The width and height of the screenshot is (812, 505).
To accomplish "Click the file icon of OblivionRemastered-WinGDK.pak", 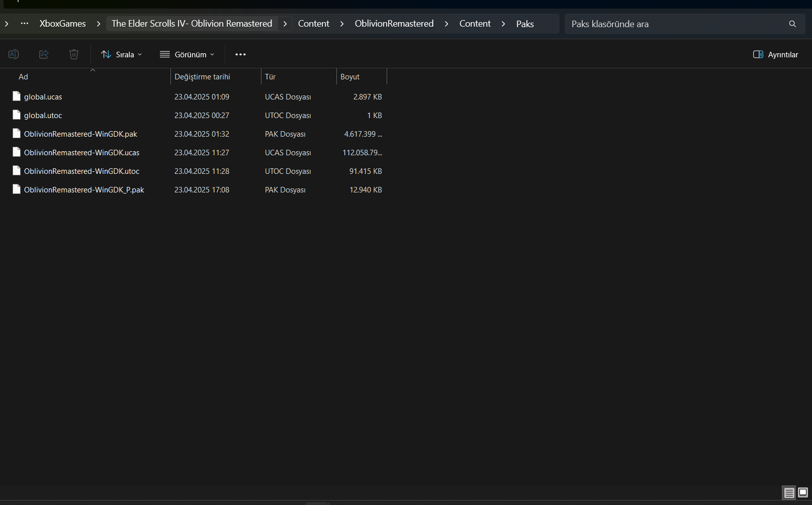I will click(x=17, y=134).
